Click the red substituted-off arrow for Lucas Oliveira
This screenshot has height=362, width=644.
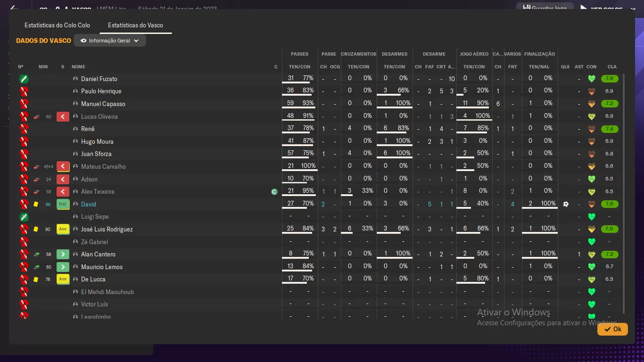click(63, 116)
